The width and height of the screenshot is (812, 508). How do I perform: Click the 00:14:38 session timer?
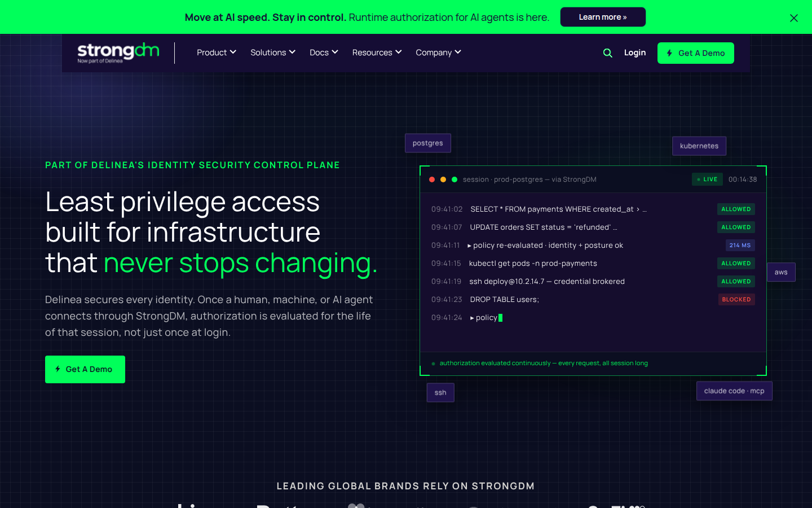point(743,179)
